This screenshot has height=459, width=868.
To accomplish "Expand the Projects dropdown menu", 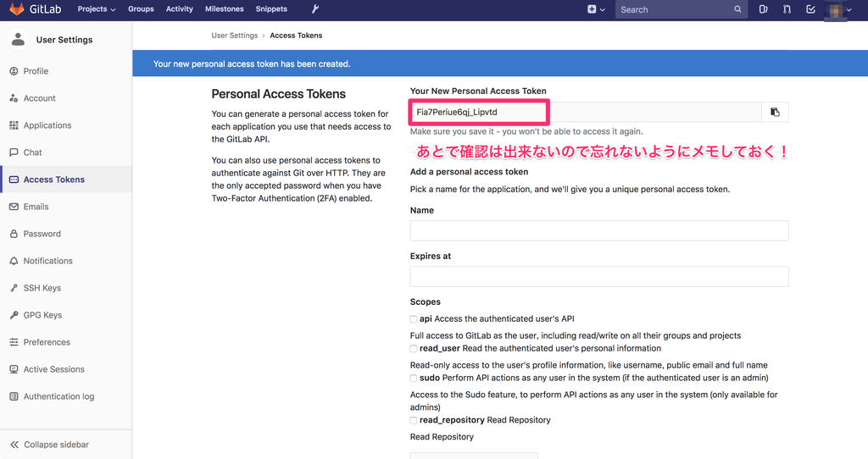I will point(97,8).
